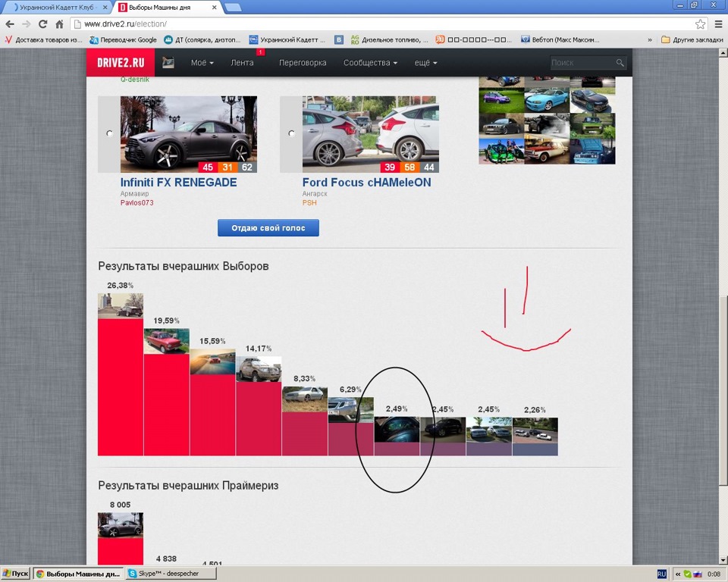Expand the Сообщества dropdown menu
The height and width of the screenshot is (582, 728).
[370, 63]
